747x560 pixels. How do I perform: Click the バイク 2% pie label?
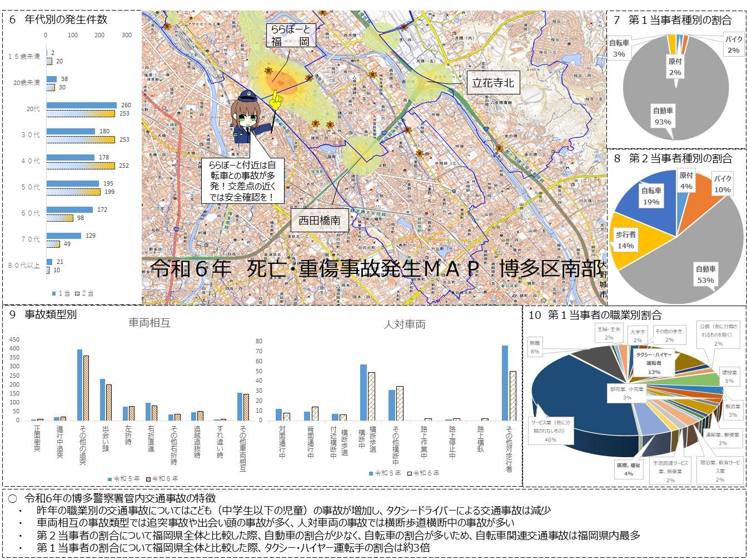click(733, 44)
